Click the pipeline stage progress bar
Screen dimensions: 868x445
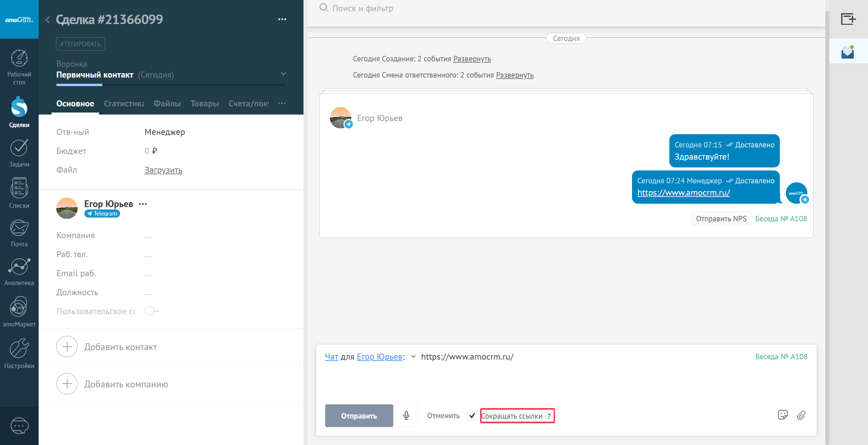point(171,85)
